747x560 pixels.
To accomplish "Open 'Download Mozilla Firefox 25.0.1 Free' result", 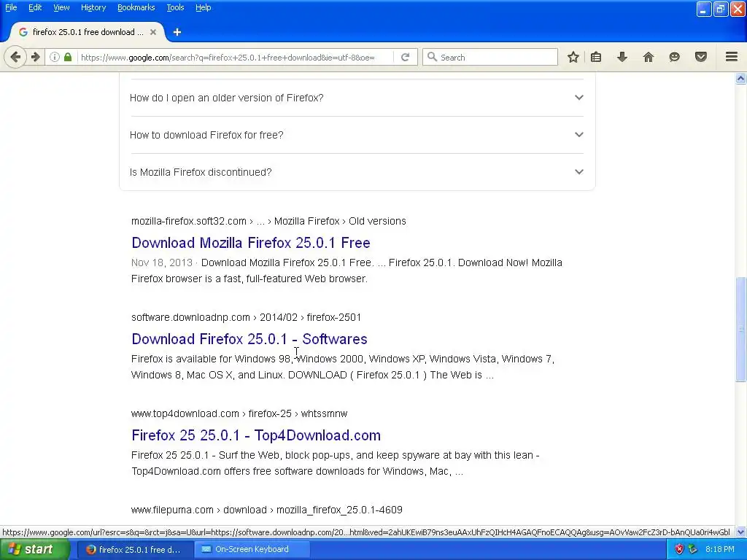I will point(251,242).
